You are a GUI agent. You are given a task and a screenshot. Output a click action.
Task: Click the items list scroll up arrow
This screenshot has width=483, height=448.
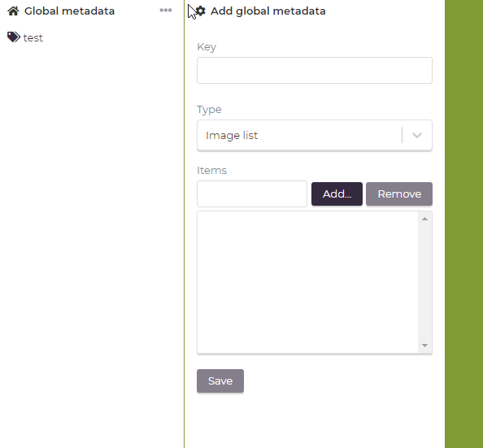click(424, 219)
